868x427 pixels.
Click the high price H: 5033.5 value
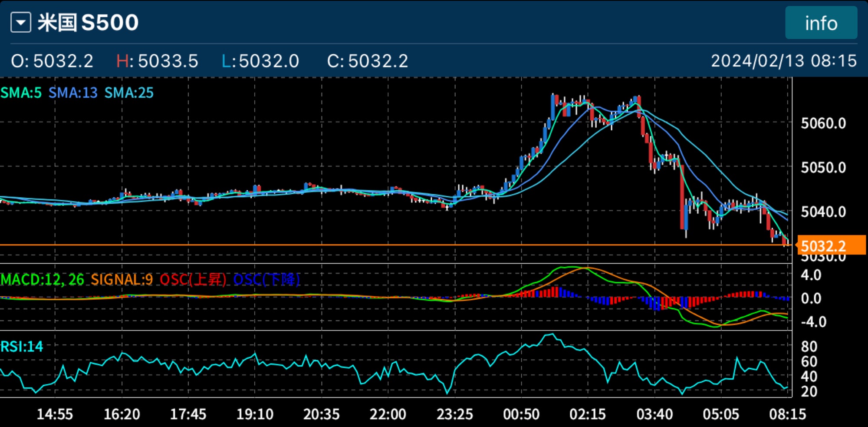pyautogui.click(x=157, y=61)
